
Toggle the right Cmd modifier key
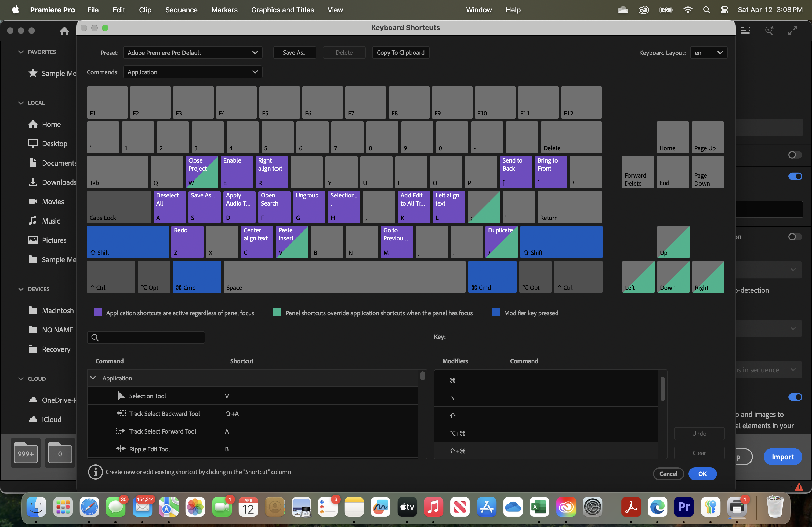point(492,277)
